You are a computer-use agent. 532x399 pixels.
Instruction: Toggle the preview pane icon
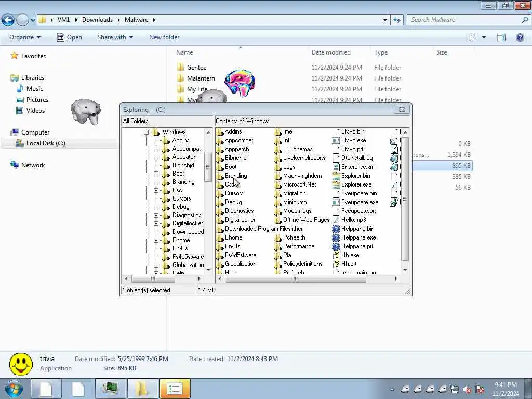501,37
